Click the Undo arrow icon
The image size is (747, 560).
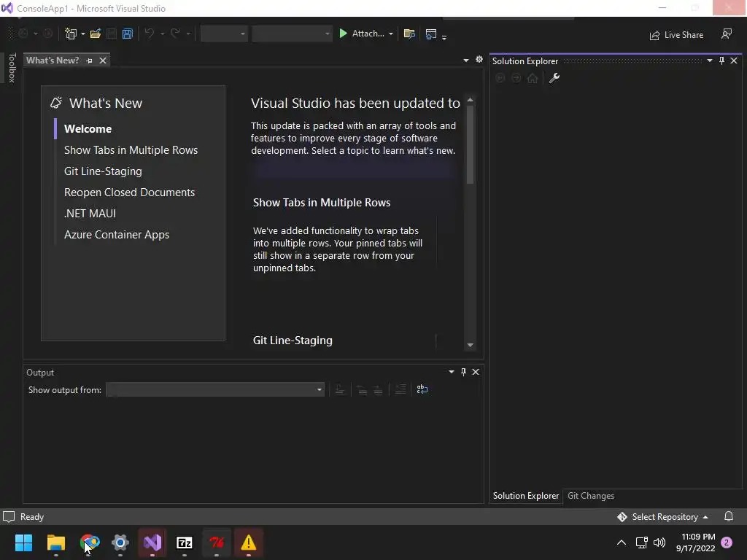click(x=149, y=34)
